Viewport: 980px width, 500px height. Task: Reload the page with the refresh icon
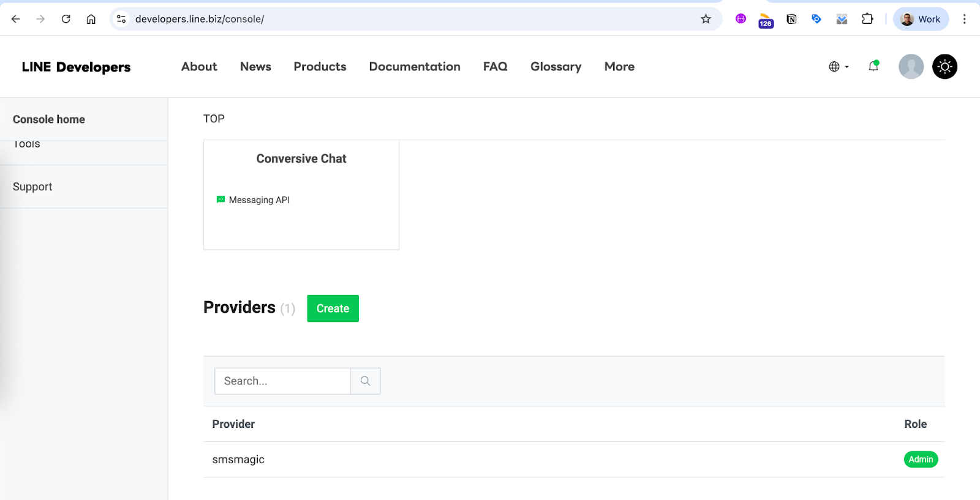tap(66, 19)
